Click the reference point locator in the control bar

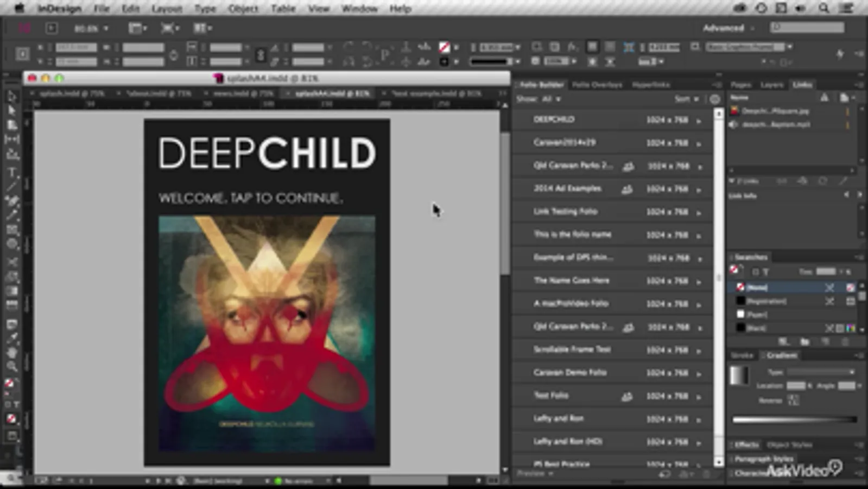click(22, 54)
